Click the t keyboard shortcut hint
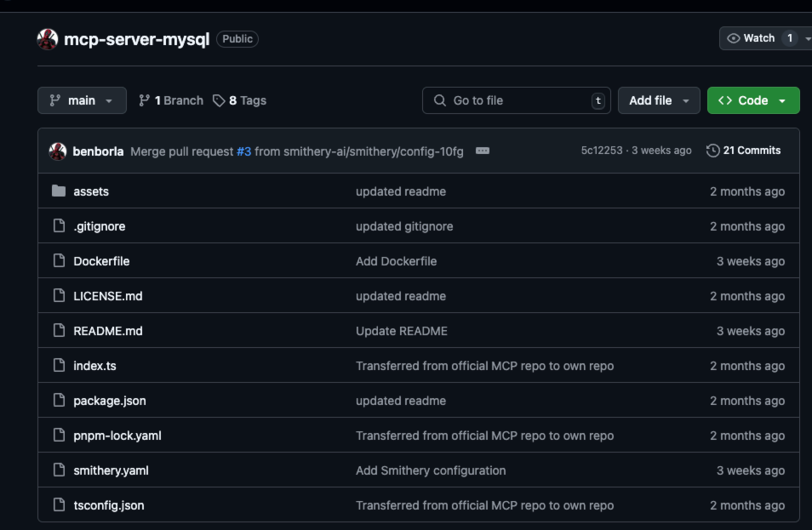This screenshot has height=530, width=812. pyautogui.click(x=598, y=100)
